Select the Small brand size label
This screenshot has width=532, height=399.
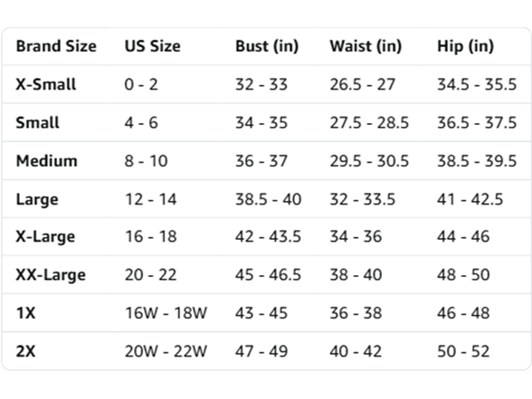(x=38, y=122)
